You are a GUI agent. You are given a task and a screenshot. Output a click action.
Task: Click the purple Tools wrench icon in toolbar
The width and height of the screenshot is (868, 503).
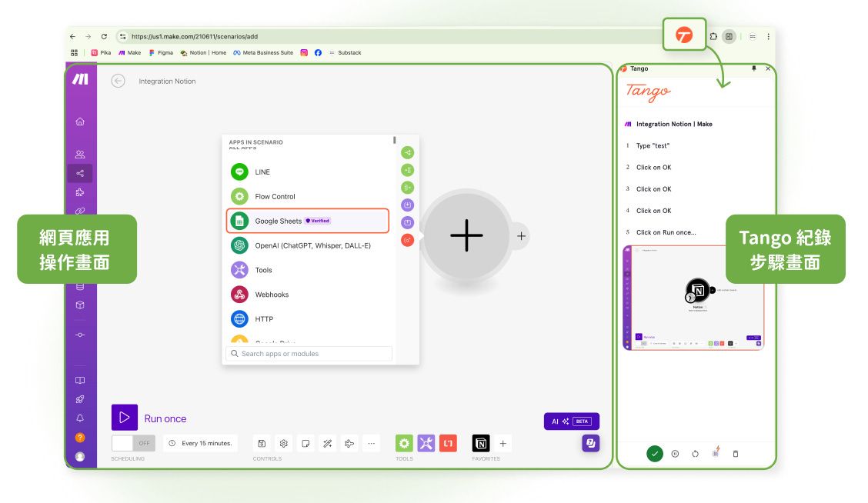click(x=426, y=443)
